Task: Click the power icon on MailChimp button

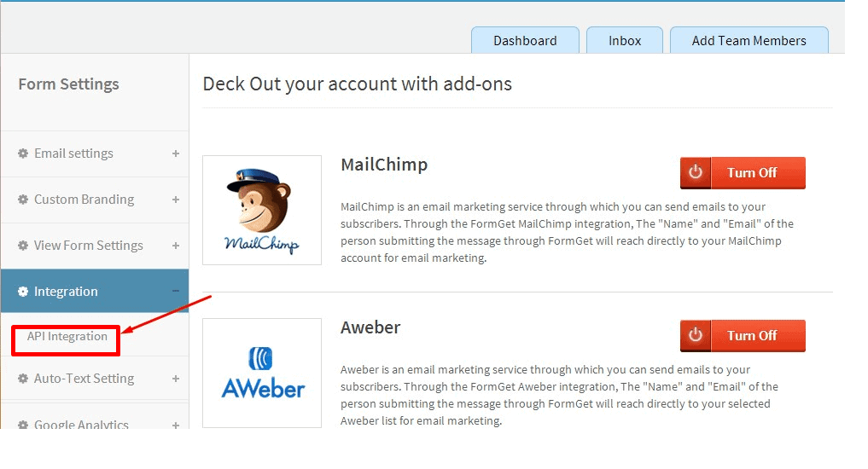Action: (696, 172)
